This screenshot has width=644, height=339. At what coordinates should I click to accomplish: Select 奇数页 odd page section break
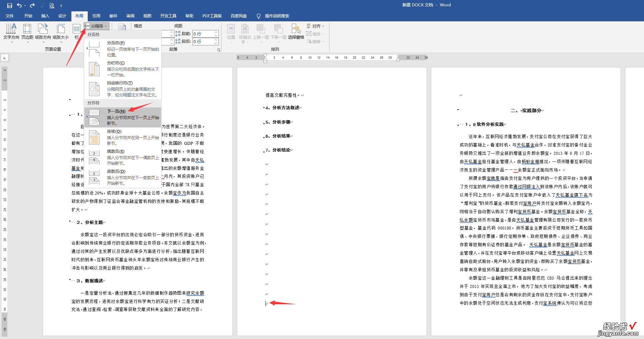click(123, 177)
